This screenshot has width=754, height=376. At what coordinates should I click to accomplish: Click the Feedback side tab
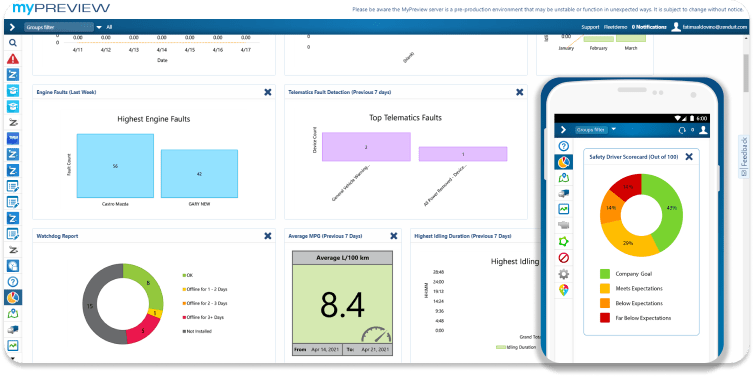point(744,156)
